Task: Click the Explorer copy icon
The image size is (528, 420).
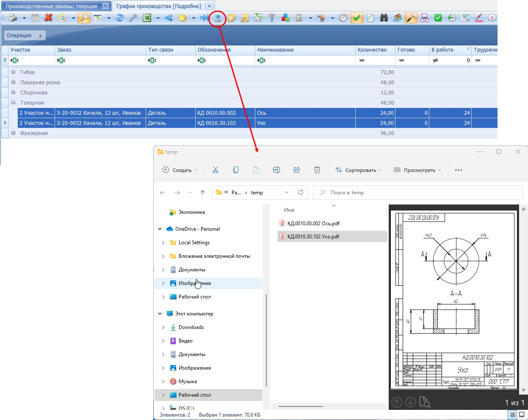Action: tap(236, 170)
